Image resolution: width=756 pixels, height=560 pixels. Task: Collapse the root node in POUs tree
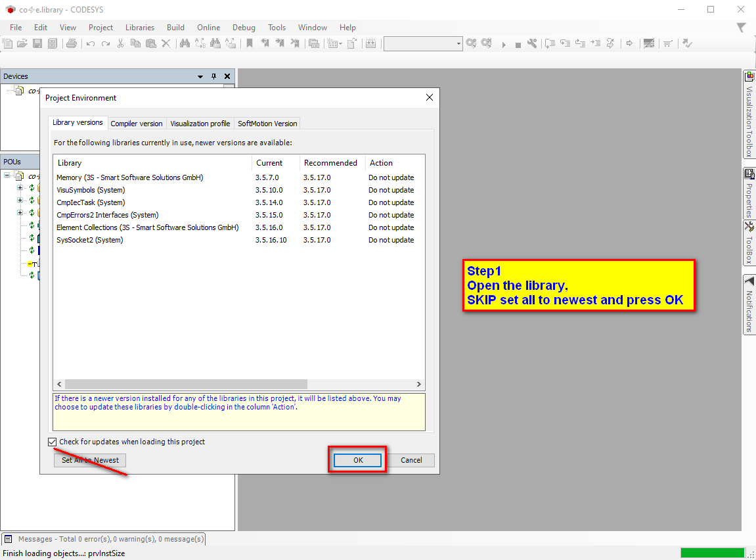7,175
